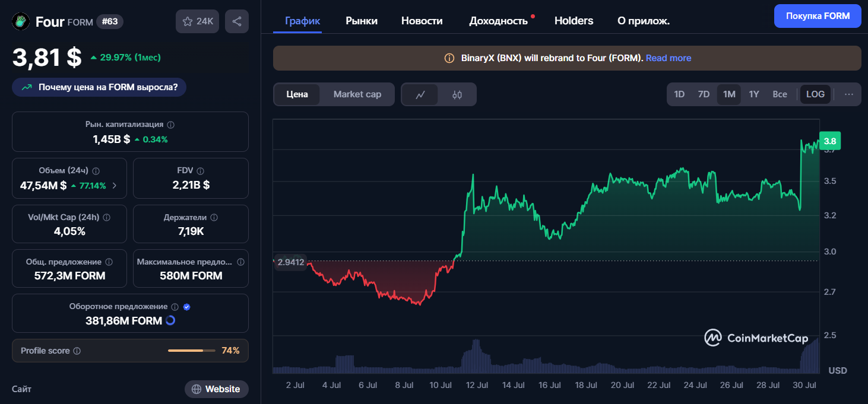The width and height of the screenshot is (868, 404).
Task: Click the trend arrow icon beside 'Почему цена'
Action: (27, 87)
